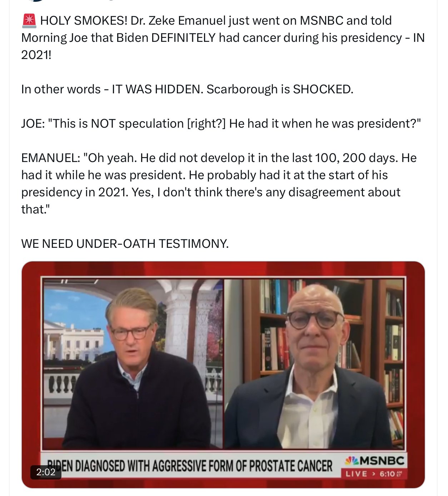This screenshot has width=448, height=496.
Task: Click the HOLY SMOKES text
Action: (84, 21)
